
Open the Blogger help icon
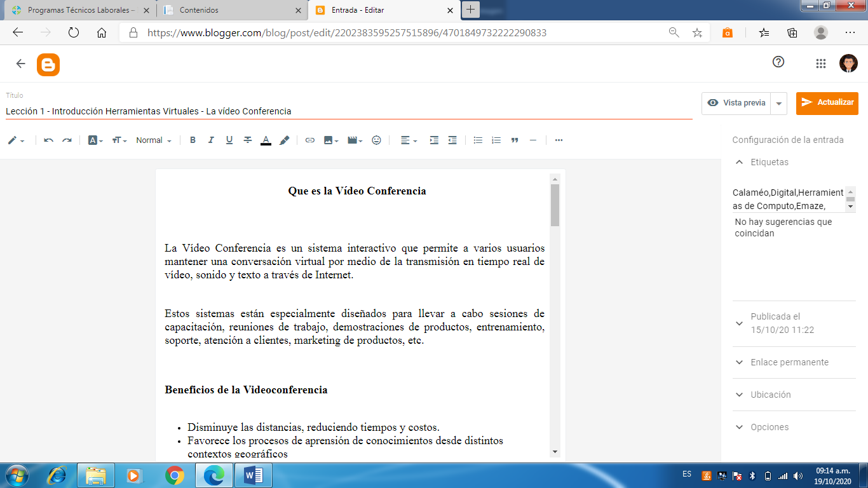[x=778, y=62]
